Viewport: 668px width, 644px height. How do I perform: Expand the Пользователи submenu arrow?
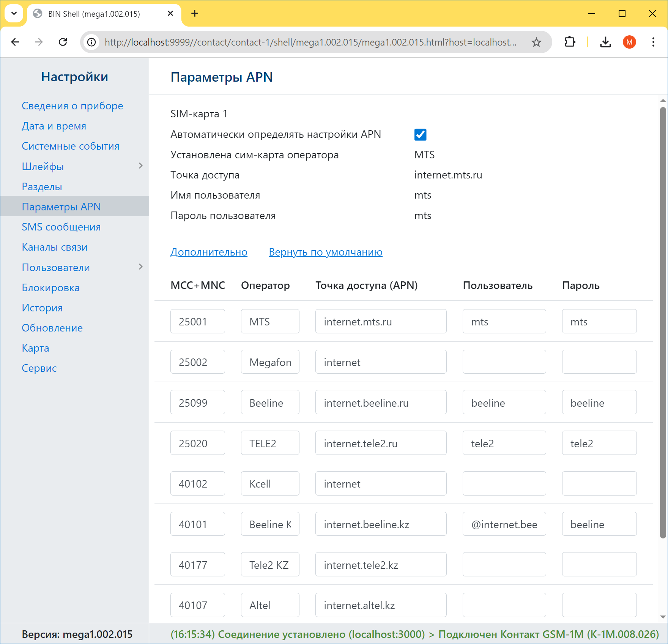click(141, 267)
